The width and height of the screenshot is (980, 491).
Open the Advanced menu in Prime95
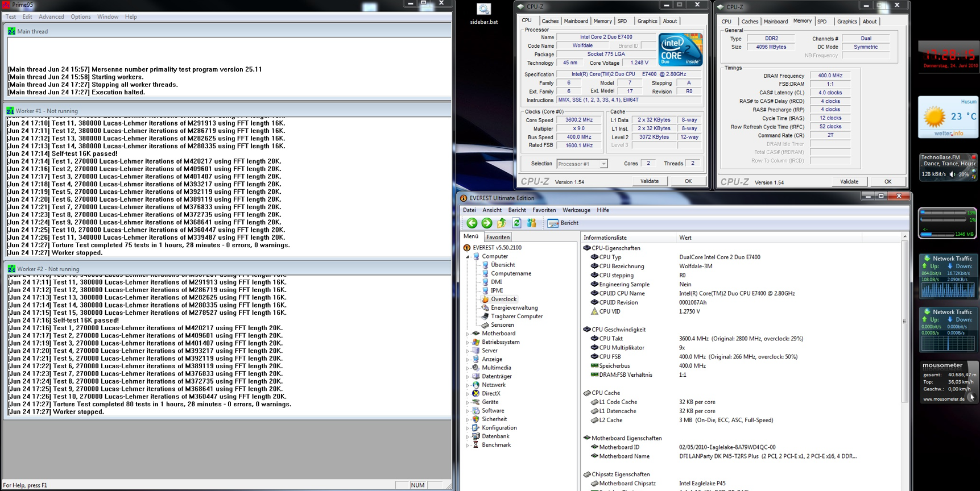pos(51,16)
